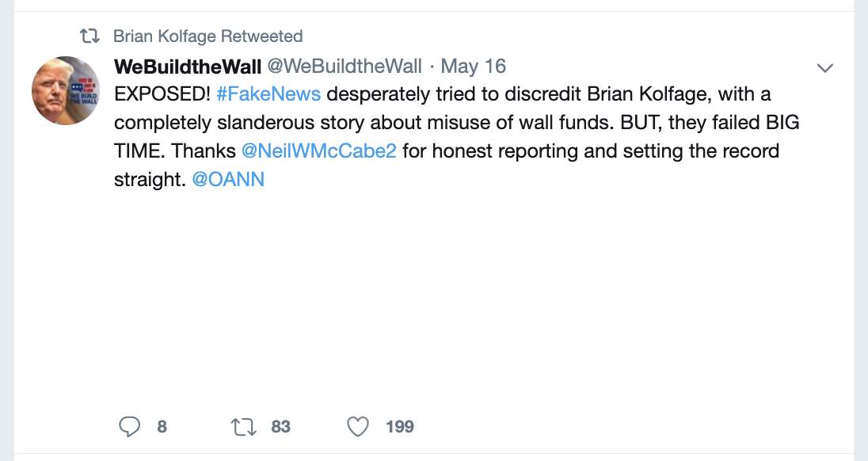Click the reply count 8

click(x=162, y=427)
